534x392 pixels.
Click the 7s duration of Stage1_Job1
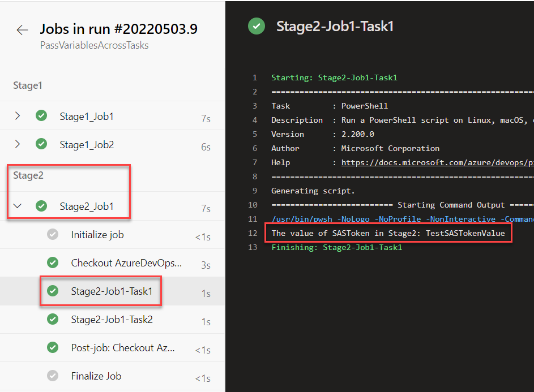(x=206, y=118)
